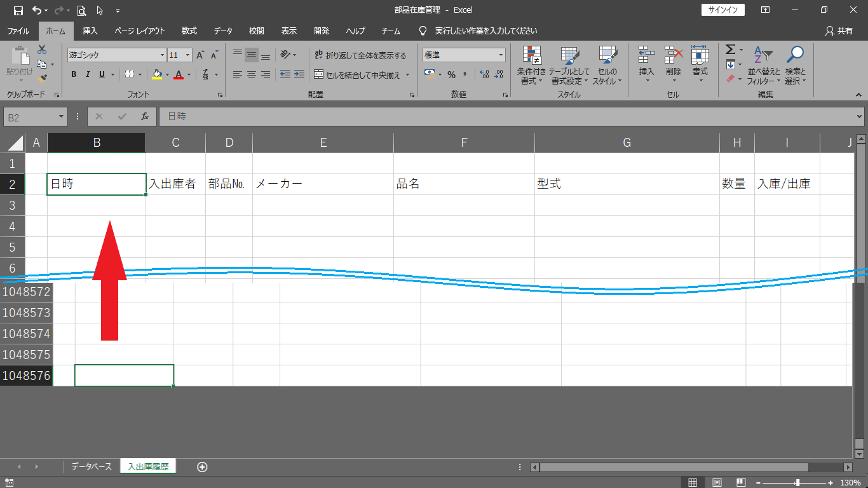
Task: Open Format as Table (テーブルとして書式設定)
Action: (x=569, y=65)
